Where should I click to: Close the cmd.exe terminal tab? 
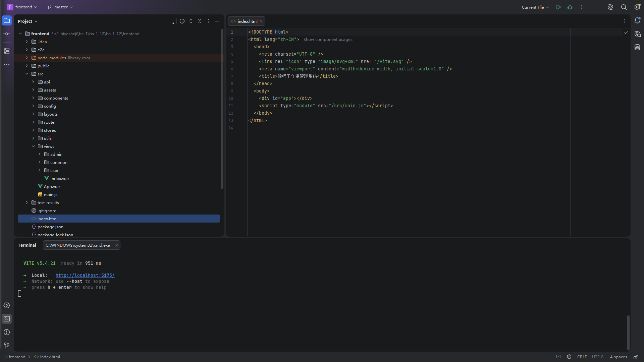(117, 245)
